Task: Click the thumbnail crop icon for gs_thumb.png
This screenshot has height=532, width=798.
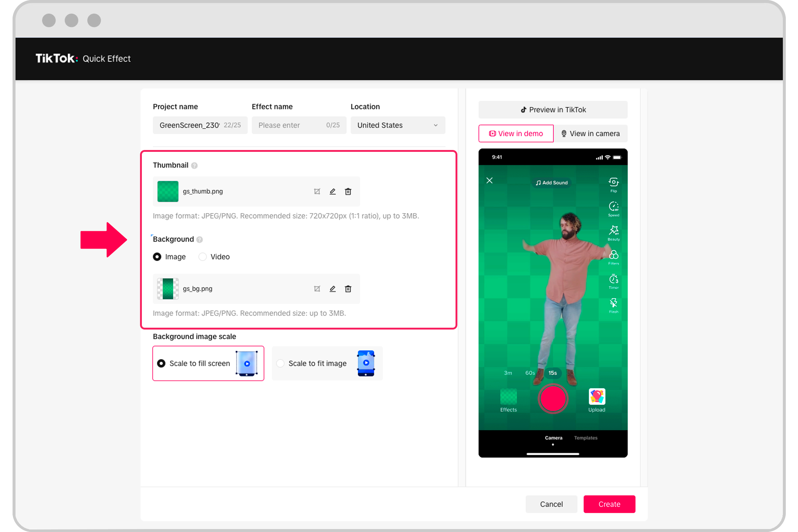Action: [x=317, y=191]
